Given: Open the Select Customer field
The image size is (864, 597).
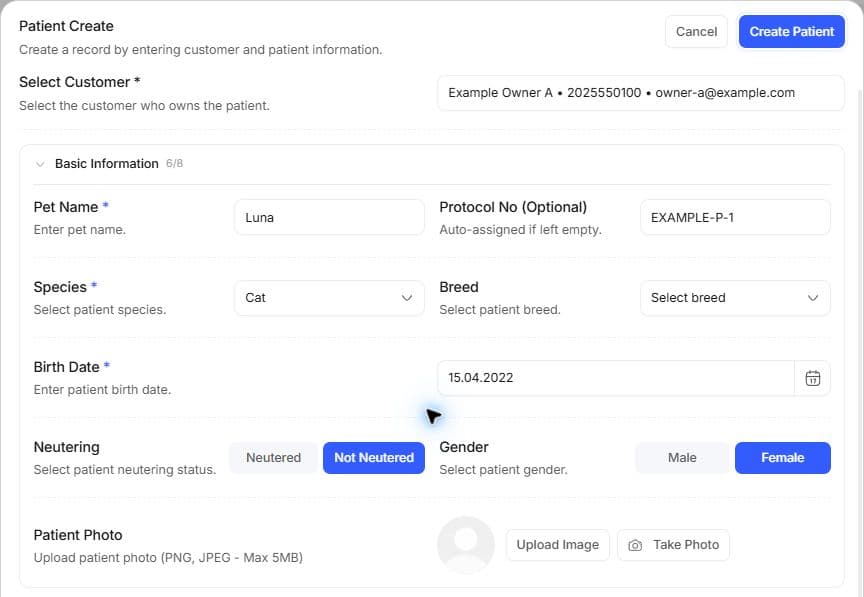Looking at the screenshot, I should pyautogui.click(x=640, y=93).
